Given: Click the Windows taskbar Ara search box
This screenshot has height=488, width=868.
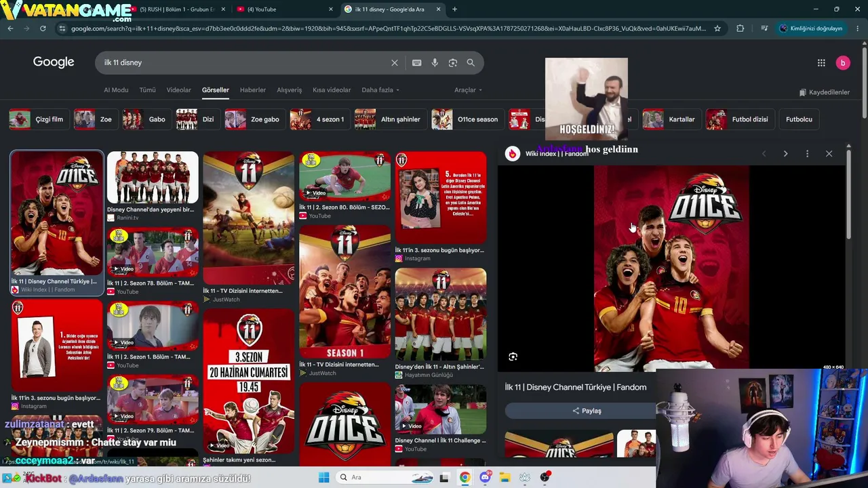Looking at the screenshot, I should [385, 477].
